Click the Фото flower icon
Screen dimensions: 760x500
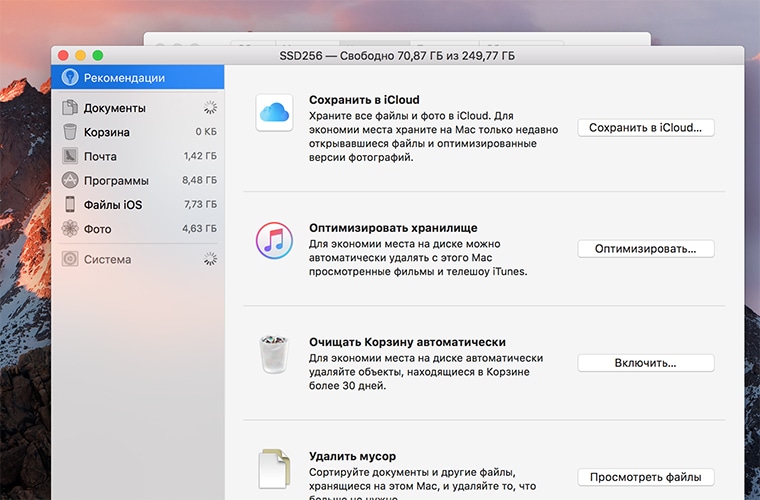(x=70, y=229)
